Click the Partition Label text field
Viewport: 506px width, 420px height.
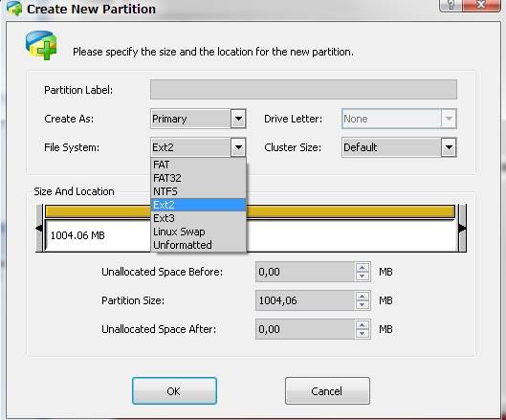(303, 90)
